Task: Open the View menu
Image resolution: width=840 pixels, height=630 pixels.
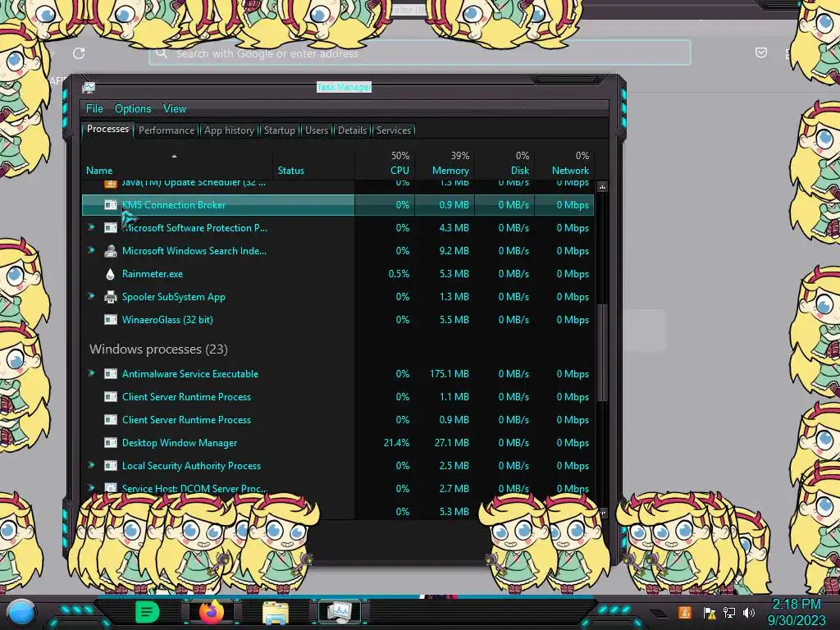Action: pos(175,109)
